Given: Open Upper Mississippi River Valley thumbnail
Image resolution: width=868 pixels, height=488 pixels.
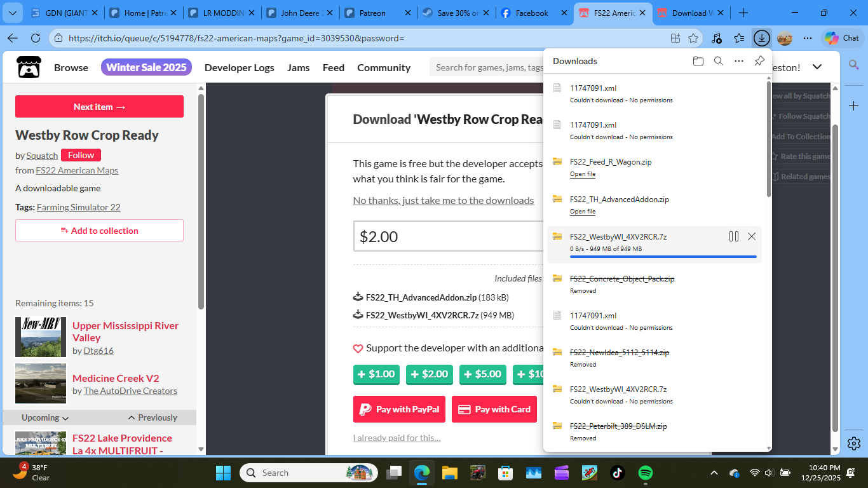Looking at the screenshot, I should click(41, 337).
